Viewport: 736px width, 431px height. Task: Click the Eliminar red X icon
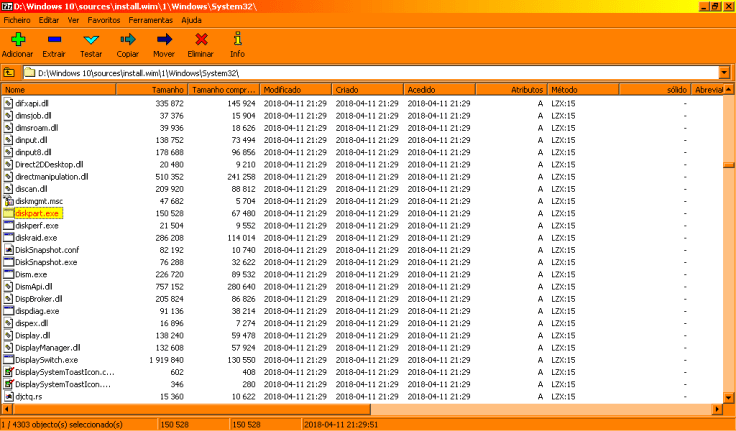click(x=201, y=39)
